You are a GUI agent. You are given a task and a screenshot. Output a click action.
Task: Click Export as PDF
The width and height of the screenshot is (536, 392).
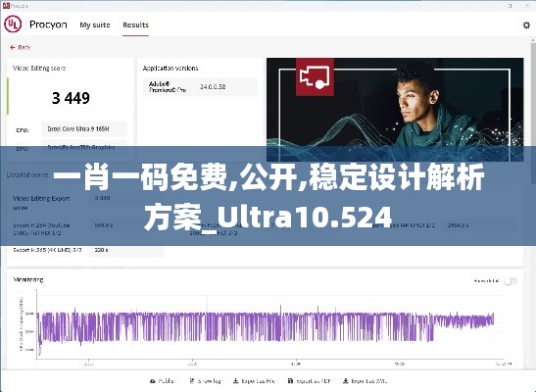[x=310, y=380]
